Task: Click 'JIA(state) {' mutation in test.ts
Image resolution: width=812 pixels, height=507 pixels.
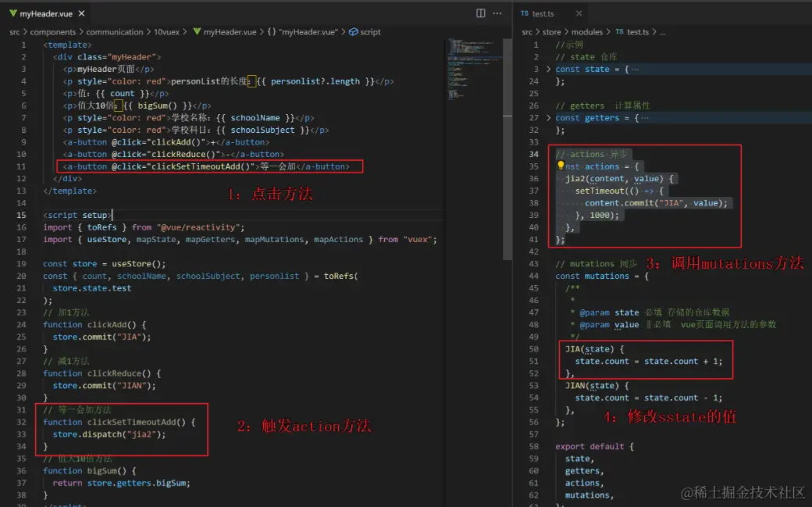Action: click(594, 349)
